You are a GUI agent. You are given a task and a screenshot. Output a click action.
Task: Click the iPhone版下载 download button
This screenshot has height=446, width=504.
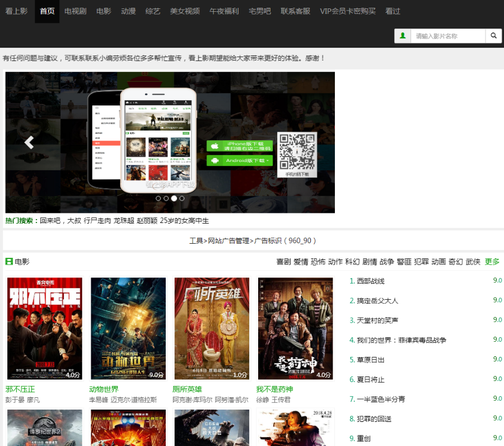tap(240, 146)
